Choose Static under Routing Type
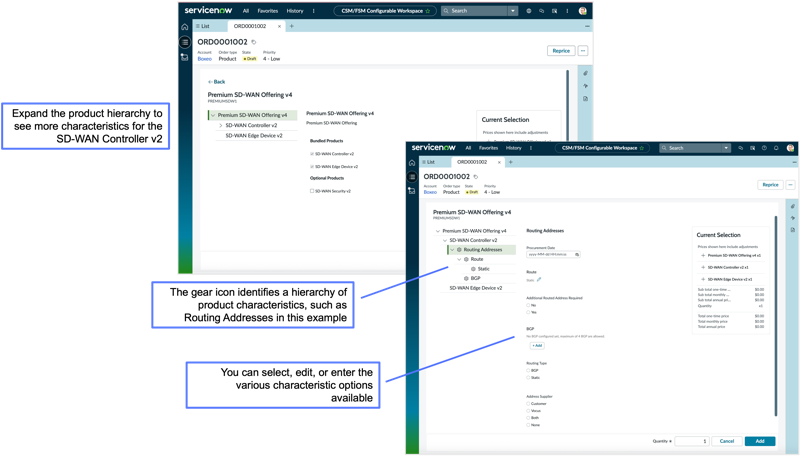The height and width of the screenshot is (456, 800). pos(528,377)
